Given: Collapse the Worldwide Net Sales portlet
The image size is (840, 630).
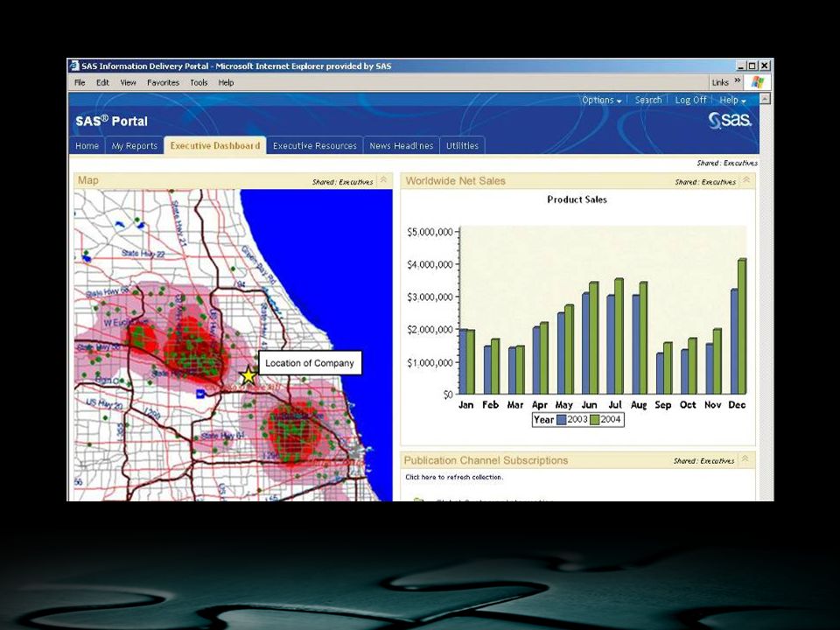Looking at the screenshot, I should point(746,180).
